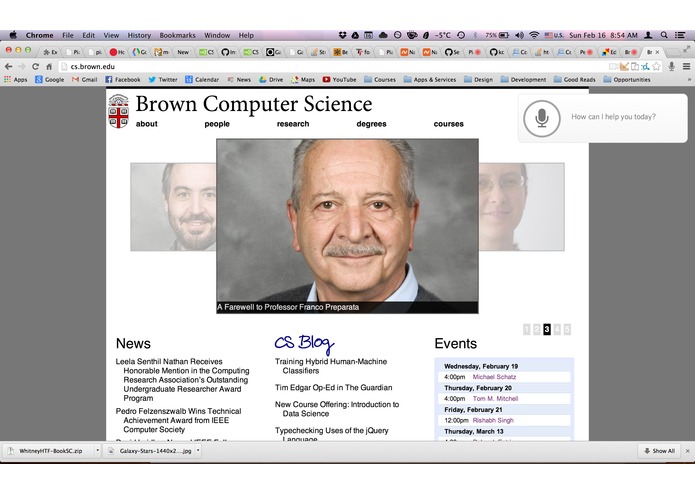The width and height of the screenshot is (695, 494).
Task: Open the Chrome hamburger menu
Action: [x=686, y=66]
